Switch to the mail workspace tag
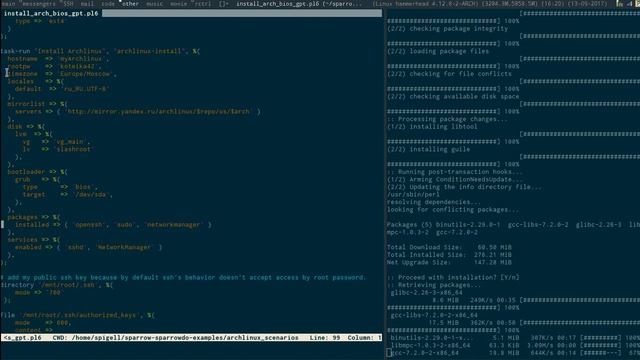 click(x=87, y=4)
